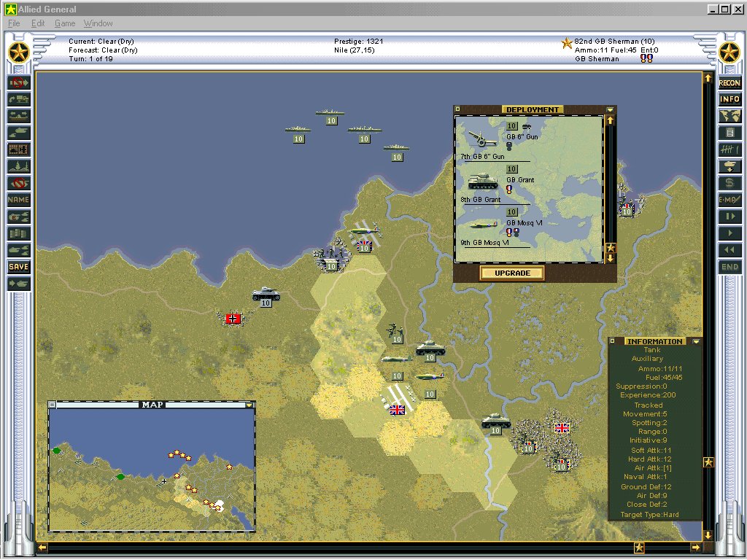Click the Deployment panel top-left square box
The image size is (747, 560).
pos(458,109)
